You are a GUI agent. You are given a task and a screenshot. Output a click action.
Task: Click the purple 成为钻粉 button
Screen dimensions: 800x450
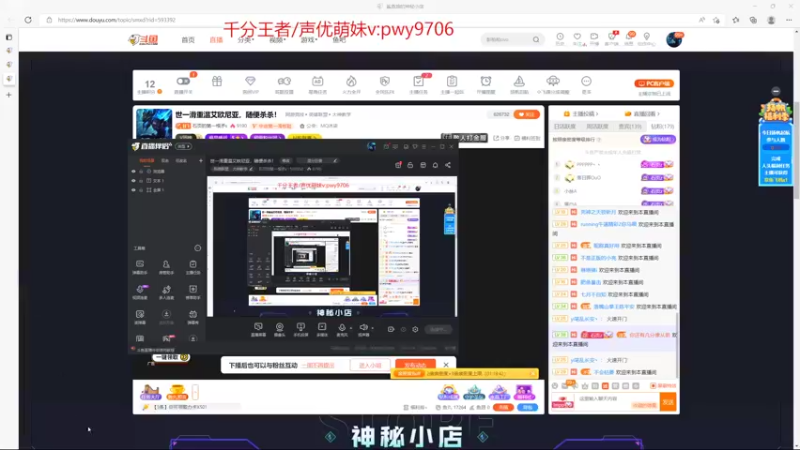pyautogui.click(x=658, y=139)
